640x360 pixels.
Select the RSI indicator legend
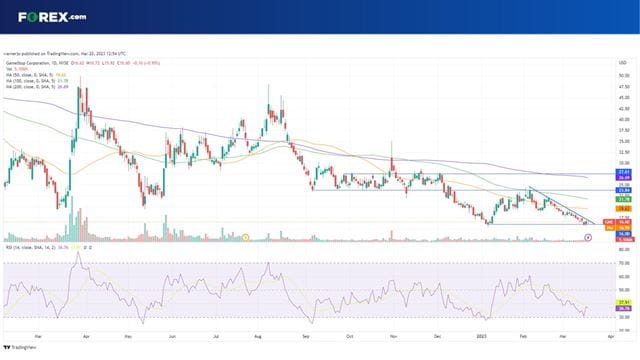click(x=48, y=247)
